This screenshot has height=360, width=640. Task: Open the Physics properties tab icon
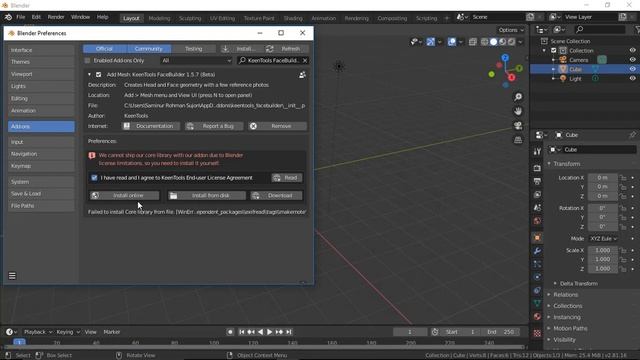[537, 277]
